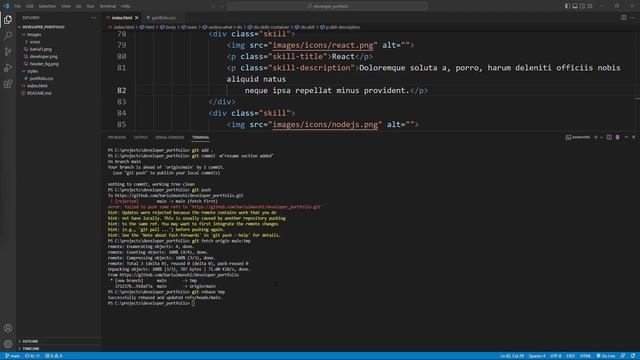Viewport: 640px width, 360px height.
Task: Add a new terminal with plus icon
Action: [596, 138]
